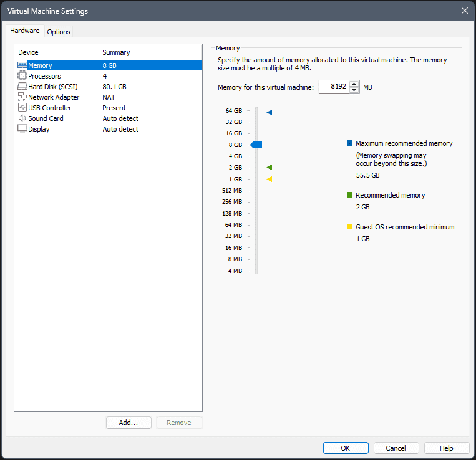Screen dimensions: 476x460
Task: Click the 256 MB slider scale label
Action: pos(232,202)
